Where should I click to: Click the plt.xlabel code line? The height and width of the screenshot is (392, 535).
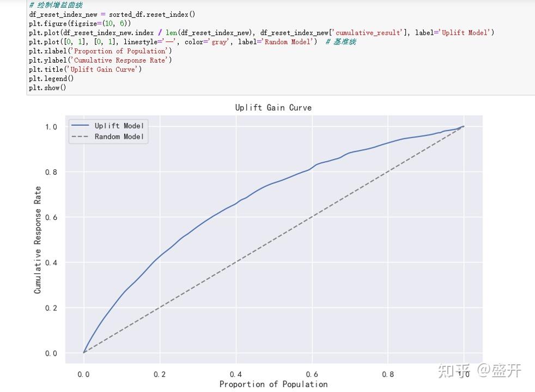coord(100,51)
